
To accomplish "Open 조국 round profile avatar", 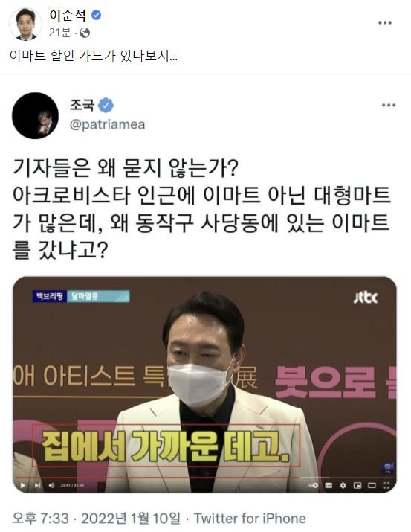I will point(35,115).
